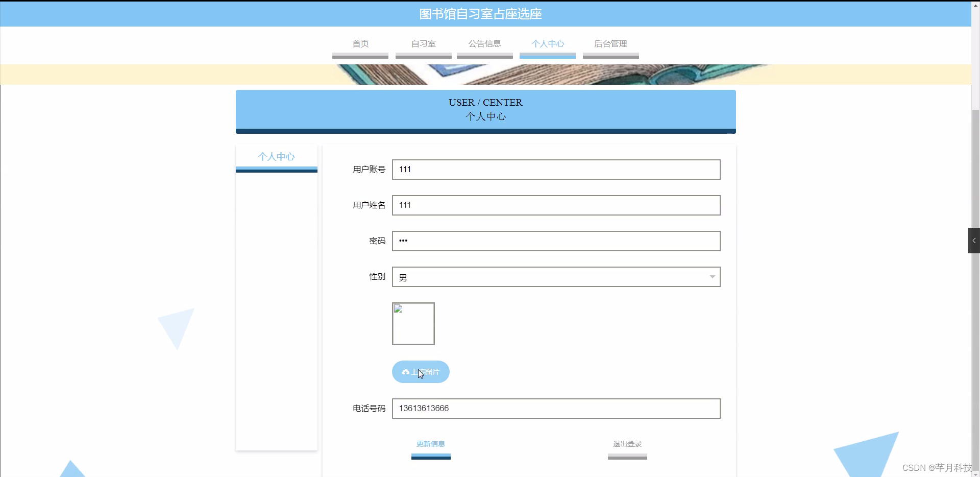The image size is (980, 477).
Task: Open the 自习室 tab
Action: 423,44
